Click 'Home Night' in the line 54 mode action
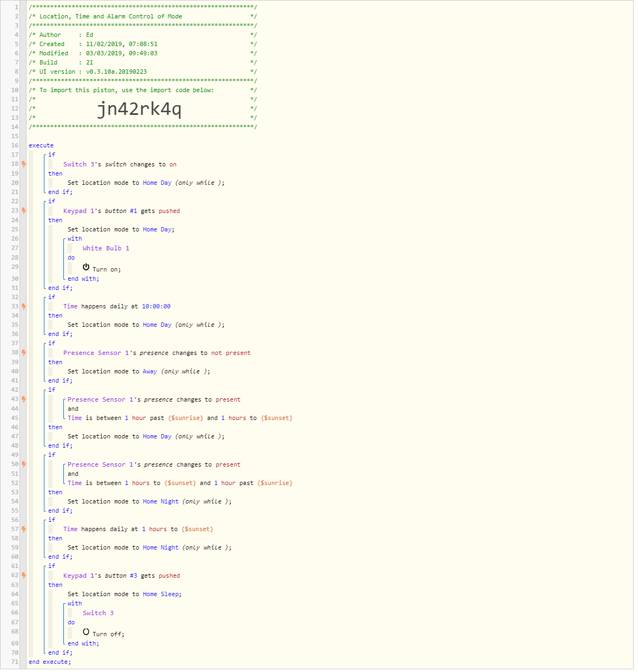Viewport: 638px width, 672px height. (161, 501)
